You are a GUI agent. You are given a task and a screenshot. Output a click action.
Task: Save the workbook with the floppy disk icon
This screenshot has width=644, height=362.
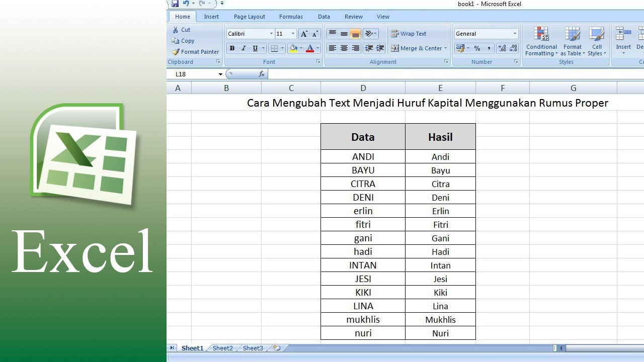tap(175, 4)
